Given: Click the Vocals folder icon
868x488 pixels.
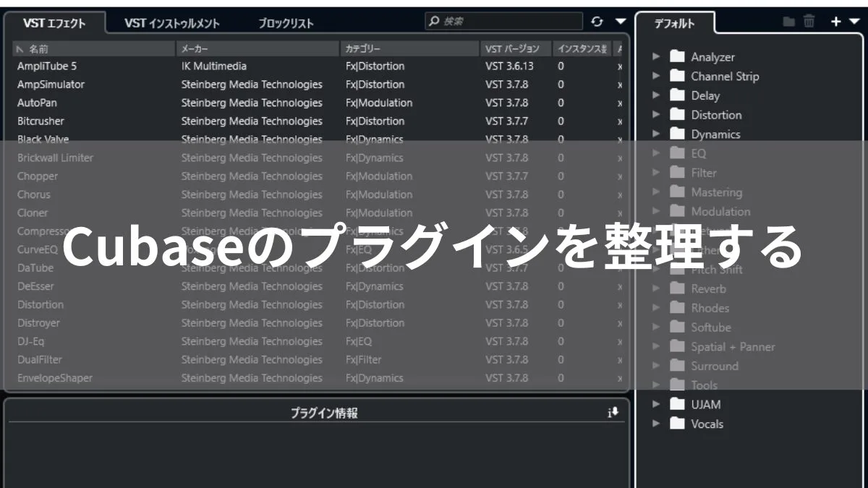Looking at the screenshot, I should 677,424.
